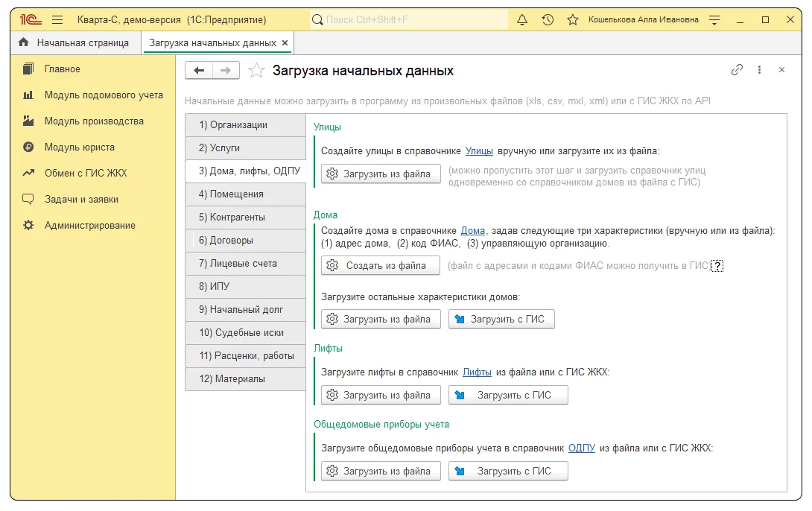Select step 12) Материалы
The width and height of the screenshot is (812, 511).
tap(246, 379)
